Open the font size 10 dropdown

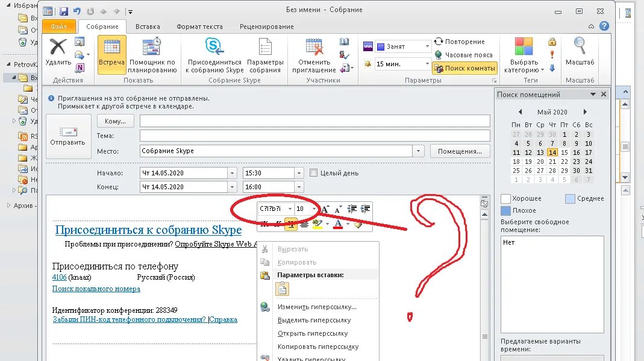tap(314, 209)
